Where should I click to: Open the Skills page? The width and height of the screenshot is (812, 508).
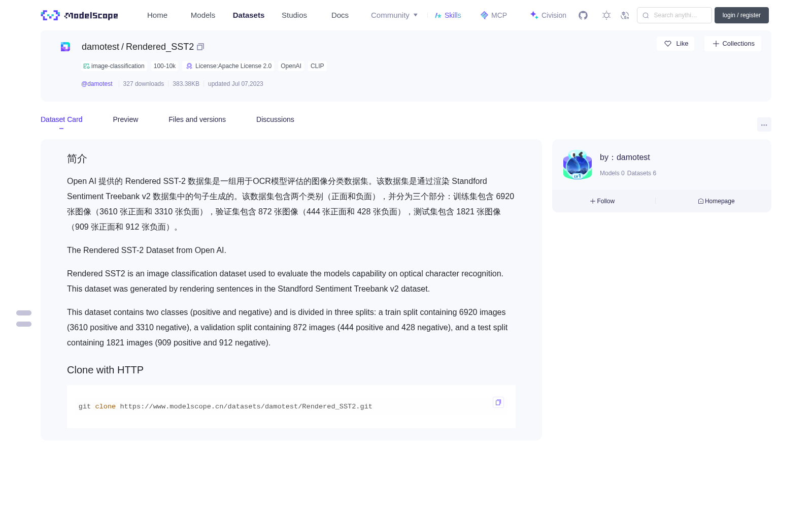pos(448,15)
